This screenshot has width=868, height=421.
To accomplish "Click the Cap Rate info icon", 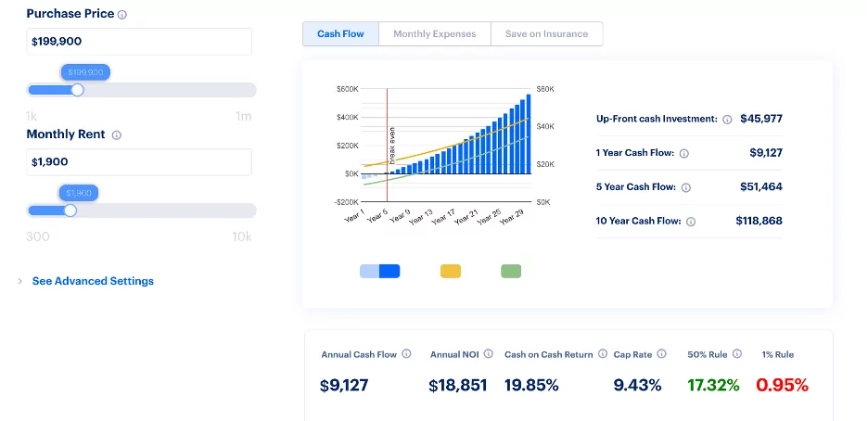I will (x=661, y=354).
